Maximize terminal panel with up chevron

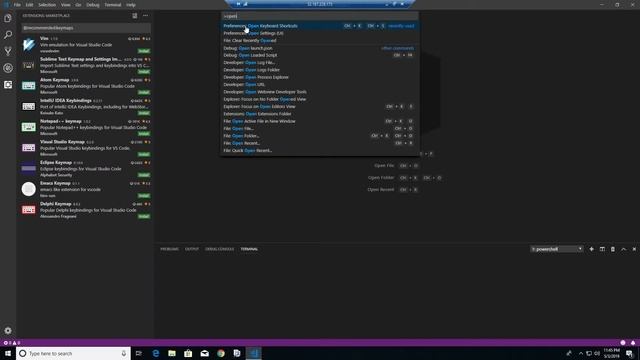(x=623, y=249)
